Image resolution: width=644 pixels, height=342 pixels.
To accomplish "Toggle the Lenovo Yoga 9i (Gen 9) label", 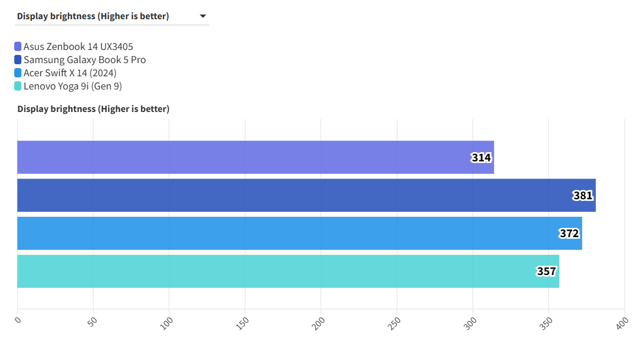I will coord(72,86).
